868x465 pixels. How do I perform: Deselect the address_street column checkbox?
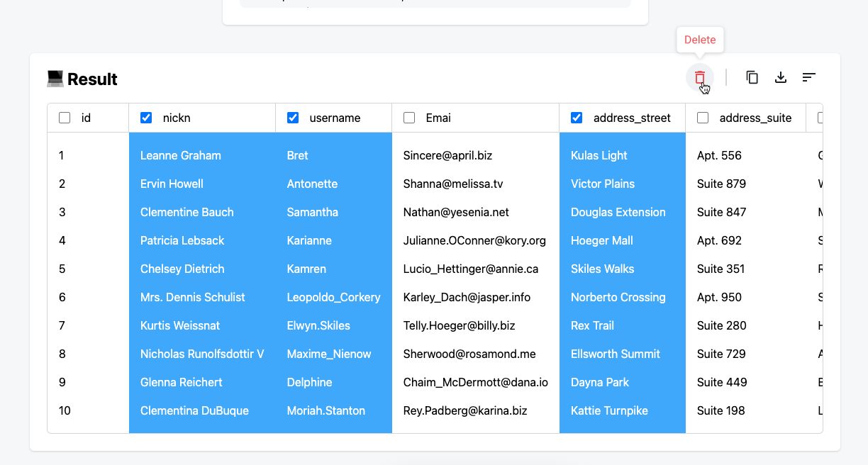(577, 118)
